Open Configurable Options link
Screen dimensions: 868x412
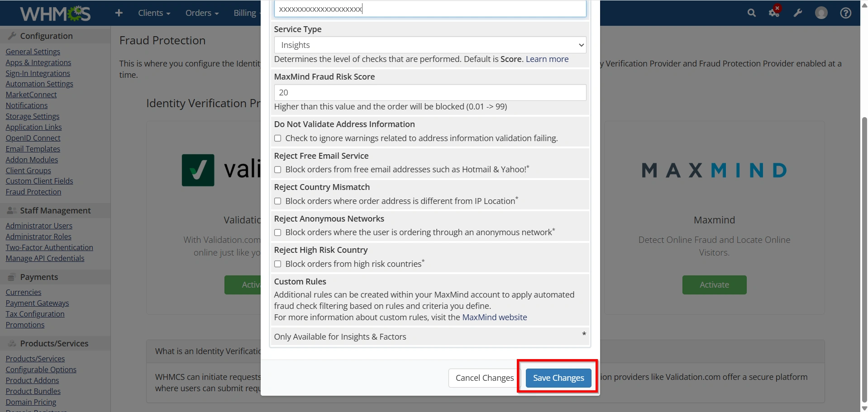click(x=41, y=369)
